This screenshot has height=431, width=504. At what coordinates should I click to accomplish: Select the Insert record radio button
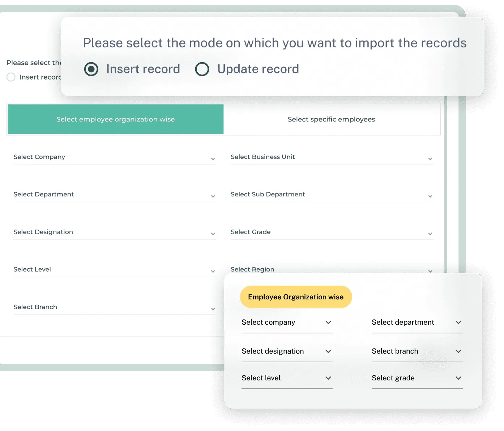91,69
